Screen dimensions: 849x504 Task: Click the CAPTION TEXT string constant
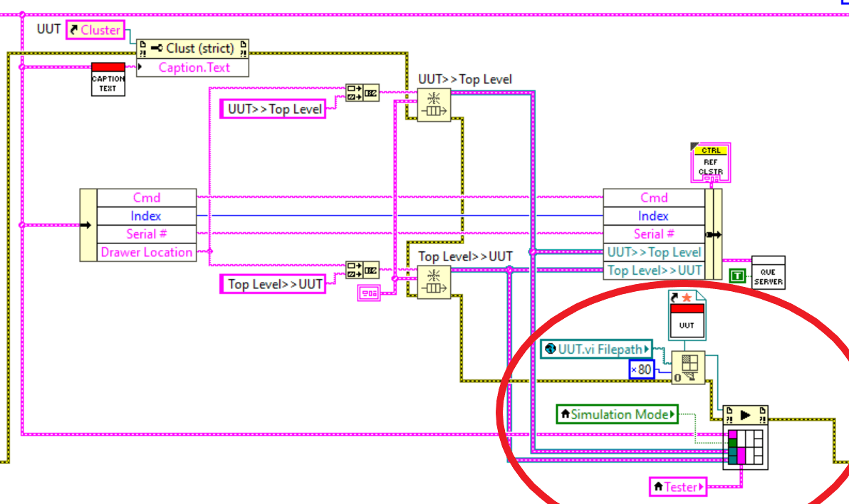click(x=108, y=78)
